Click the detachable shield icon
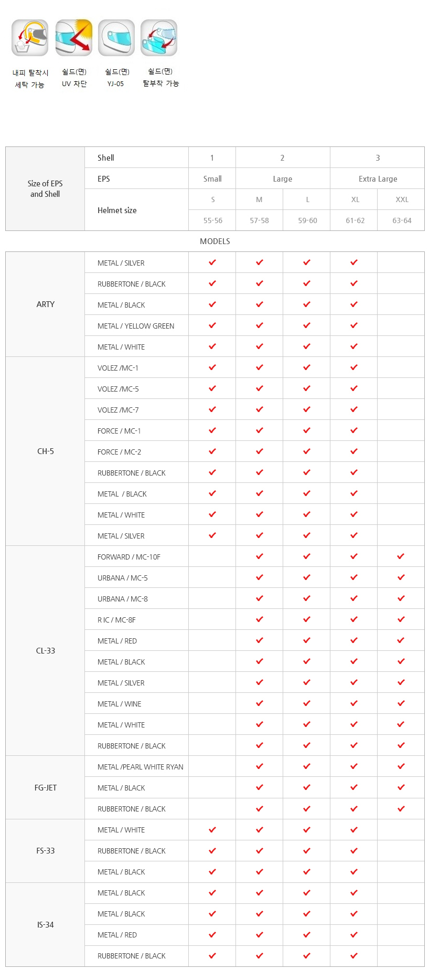Image resolution: width=429 pixels, height=980 pixels. pos(159,38)
